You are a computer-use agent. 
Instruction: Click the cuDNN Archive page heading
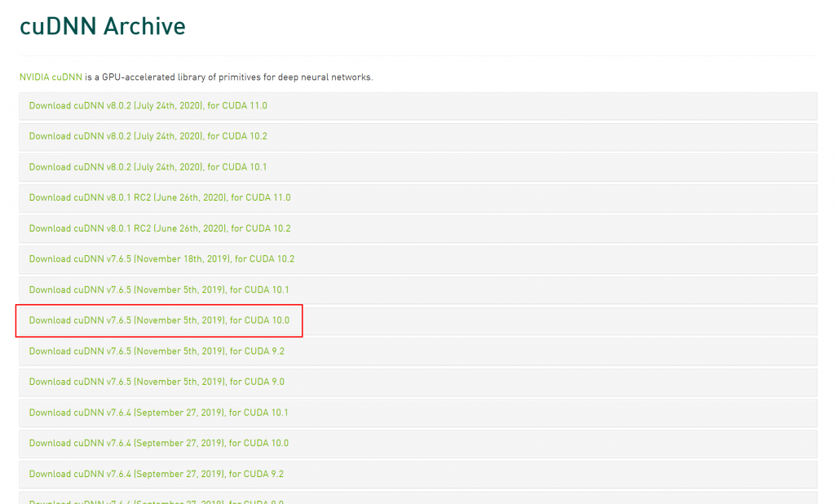(103, 26)
